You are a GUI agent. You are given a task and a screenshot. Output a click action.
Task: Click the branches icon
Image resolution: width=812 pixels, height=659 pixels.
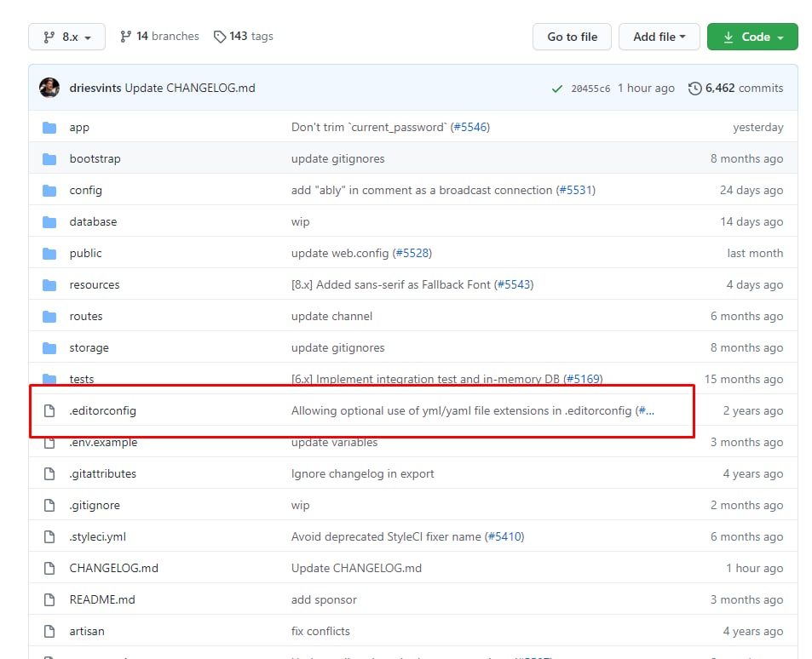[x=126, y=37]
